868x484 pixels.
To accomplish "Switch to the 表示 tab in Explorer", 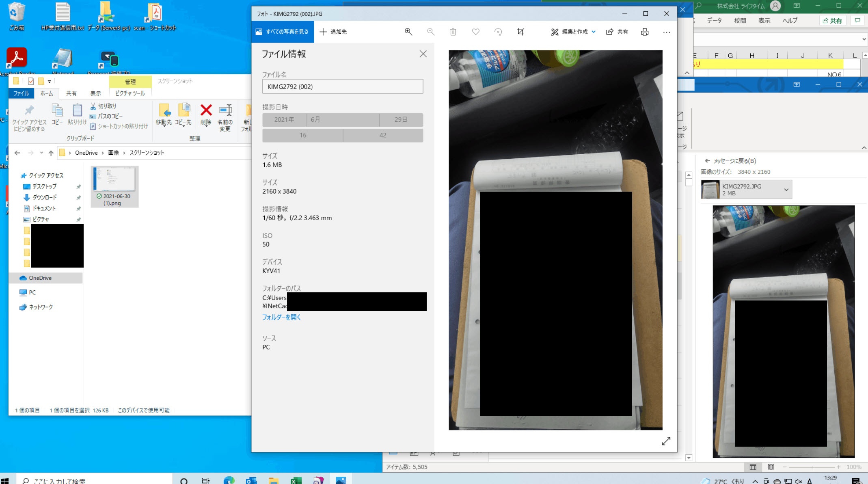I will (95, 93).
